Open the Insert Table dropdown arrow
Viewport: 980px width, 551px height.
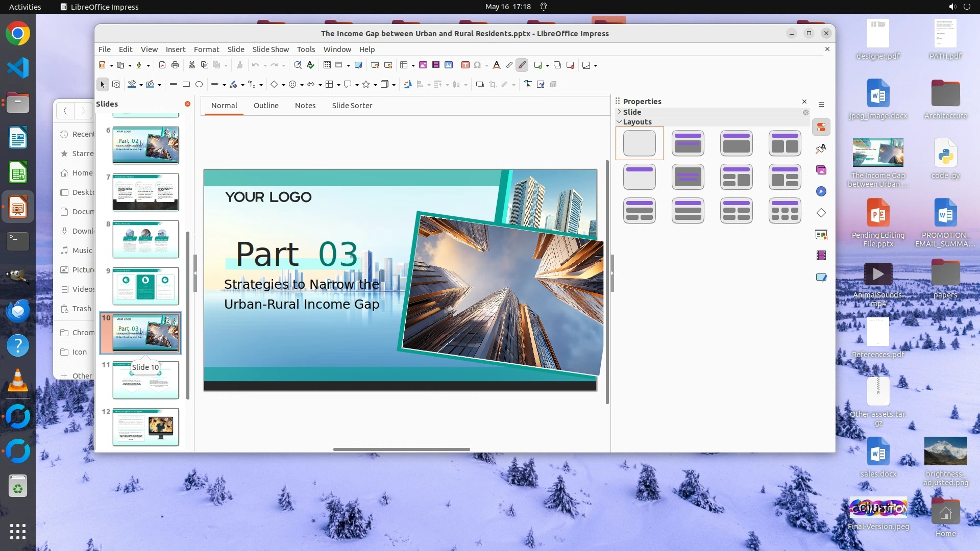click(413, 65)
